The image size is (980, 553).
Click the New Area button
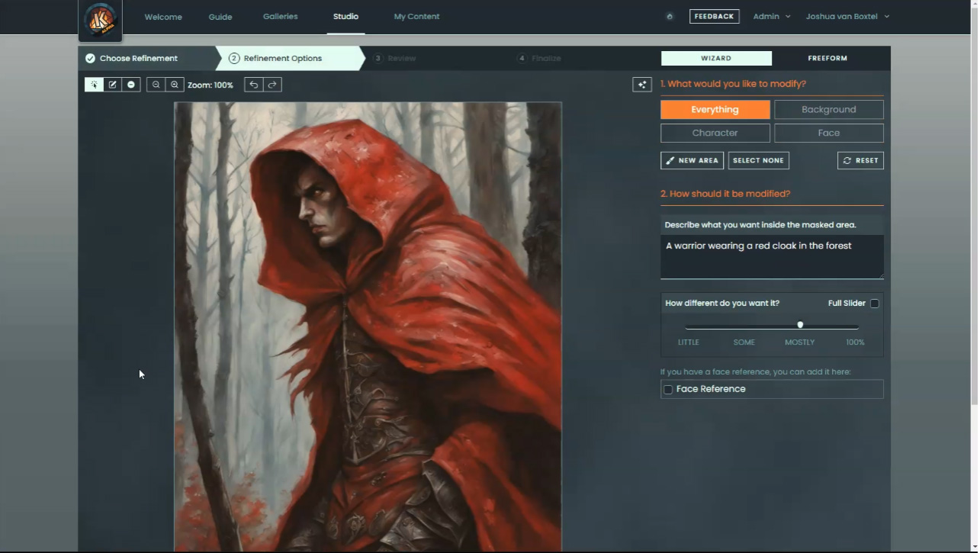click(x=692, y=161)
